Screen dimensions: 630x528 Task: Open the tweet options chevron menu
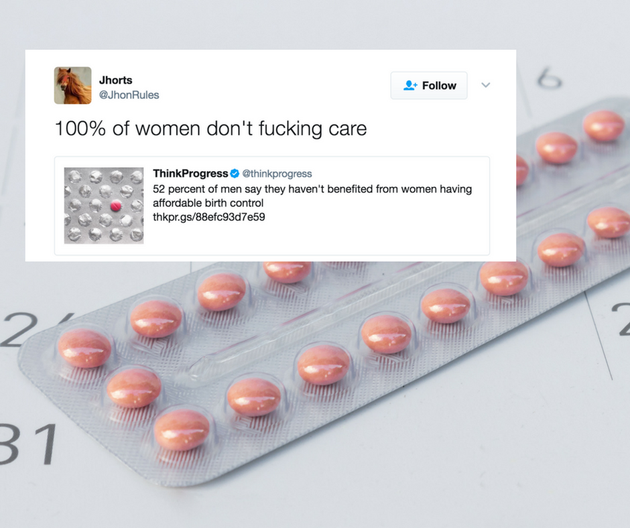click(486, 85)
